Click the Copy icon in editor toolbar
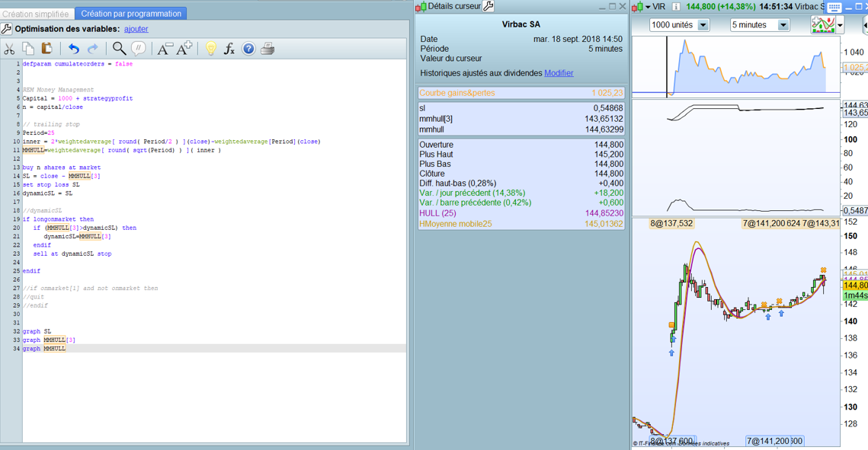 [x=28, y=49]
